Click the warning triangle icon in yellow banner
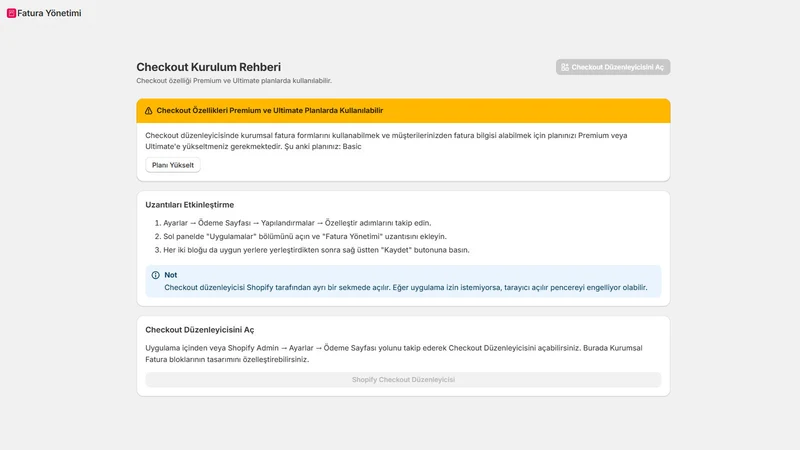This screenshot has height=450, width=800. [x=148, y=111]
